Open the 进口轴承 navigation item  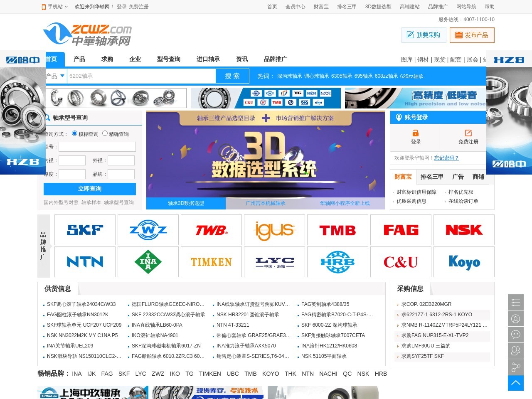208,59
